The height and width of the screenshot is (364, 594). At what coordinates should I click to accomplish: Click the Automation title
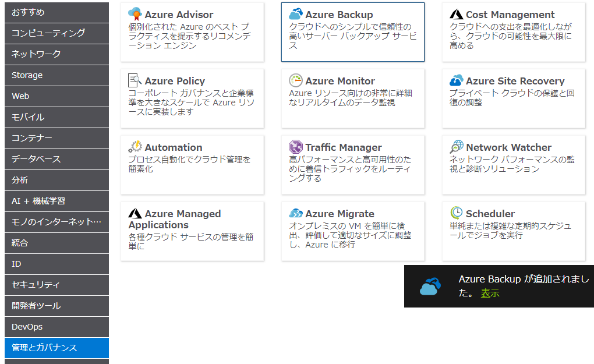tap(174, 147)
